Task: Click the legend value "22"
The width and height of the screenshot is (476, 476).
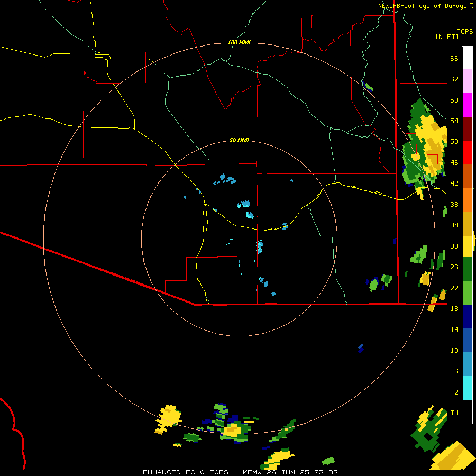Action: (454, 288)
